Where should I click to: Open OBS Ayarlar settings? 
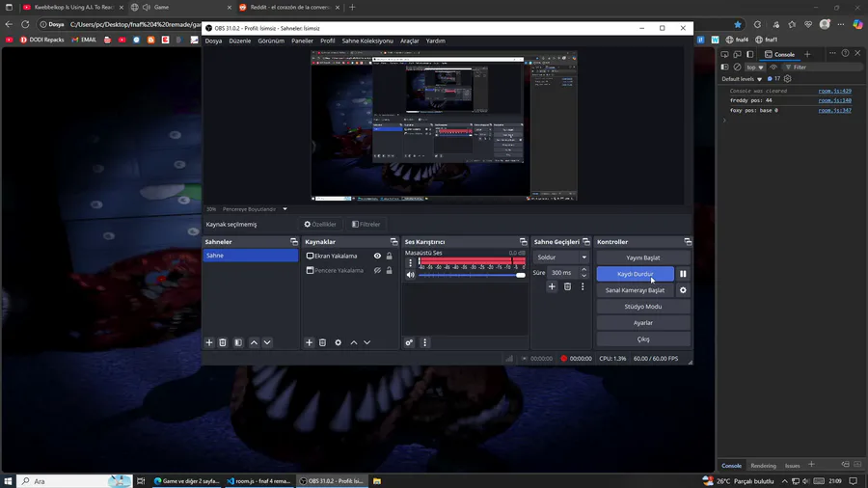tap(643, 322)
